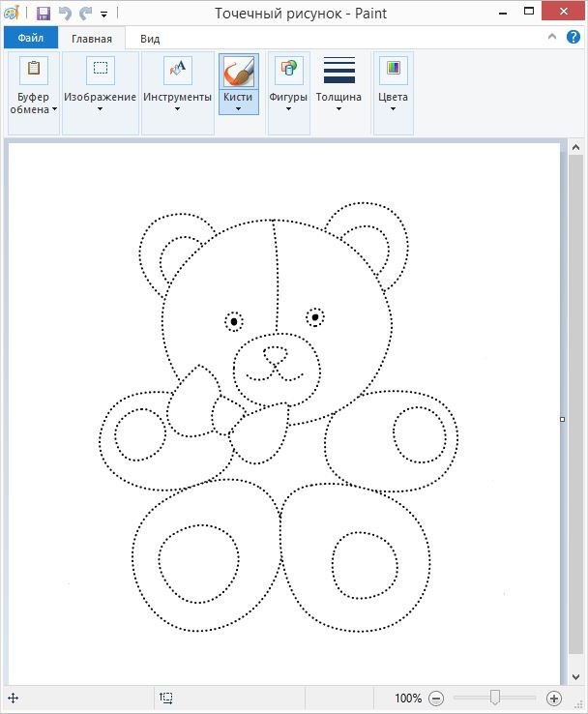Undo the last action
Viewport: 588px width, 714px height.
pos(65,15)
